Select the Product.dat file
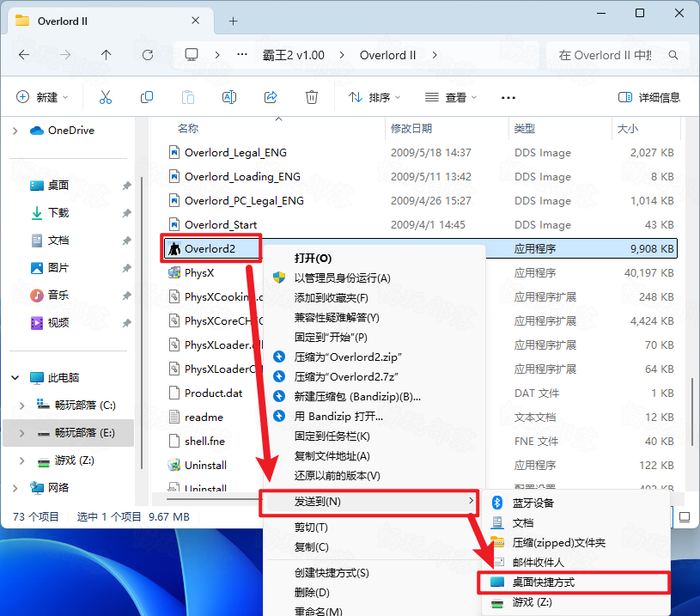The image size is (700, 616). point(205,393)
